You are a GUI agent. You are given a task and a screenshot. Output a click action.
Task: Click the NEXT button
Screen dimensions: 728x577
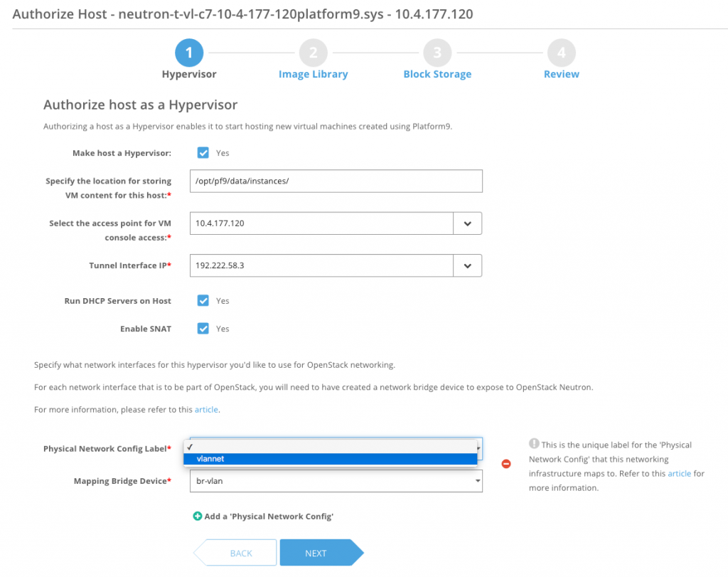316,553
